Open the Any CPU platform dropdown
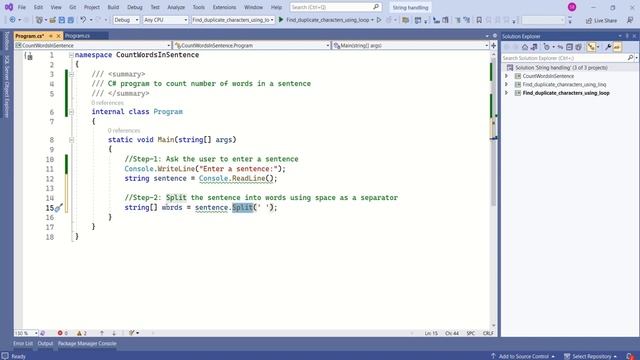 [165, 20]
